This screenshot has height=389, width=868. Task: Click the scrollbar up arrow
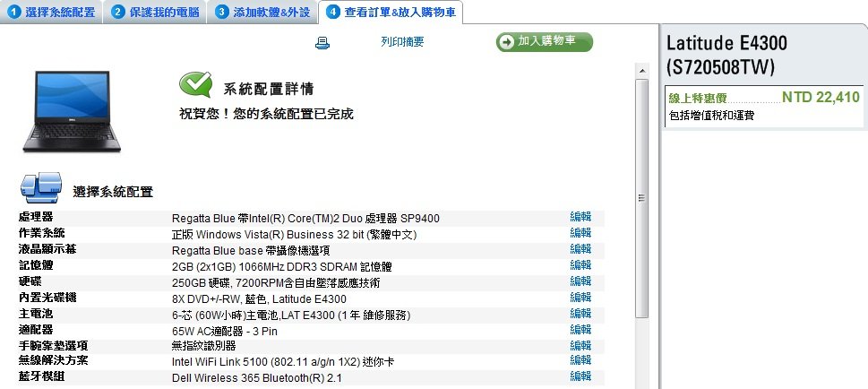click(641, 71)
